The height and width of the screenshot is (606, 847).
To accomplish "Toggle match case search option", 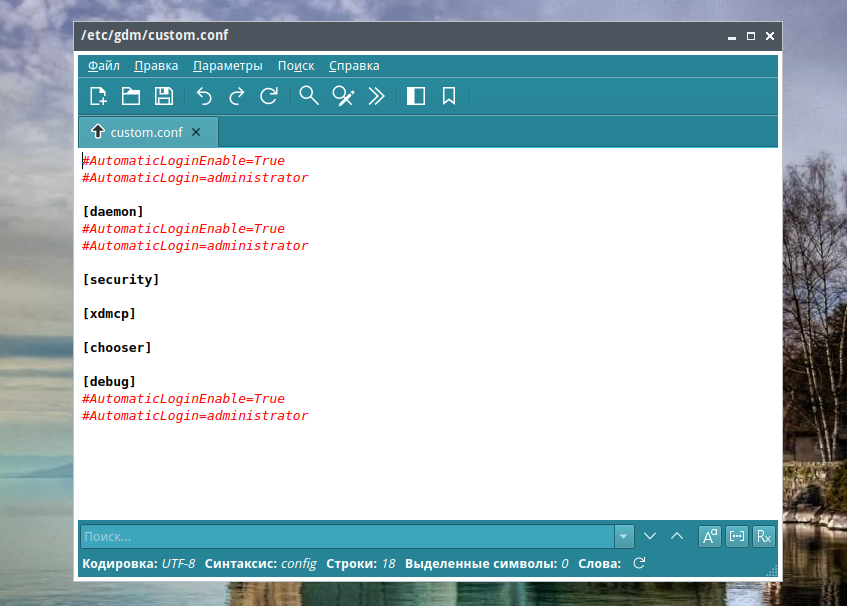I will point(710,536).
